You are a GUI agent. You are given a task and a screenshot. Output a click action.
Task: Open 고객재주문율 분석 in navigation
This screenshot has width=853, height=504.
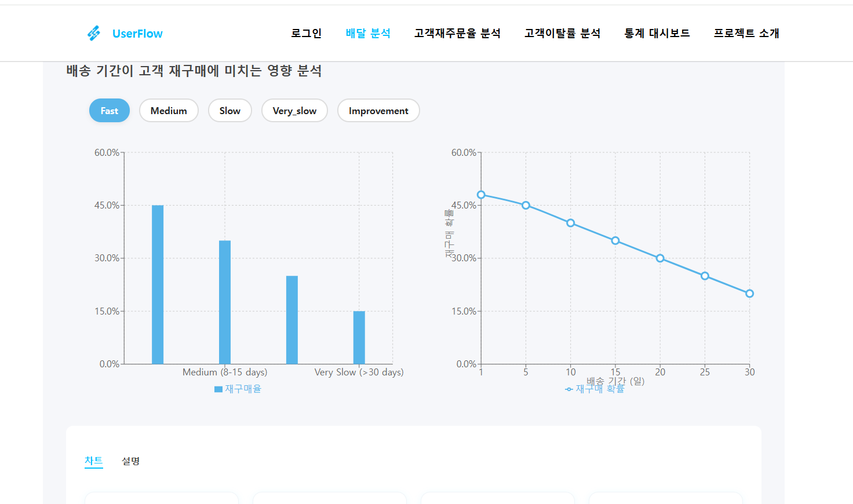click(457, 33)
